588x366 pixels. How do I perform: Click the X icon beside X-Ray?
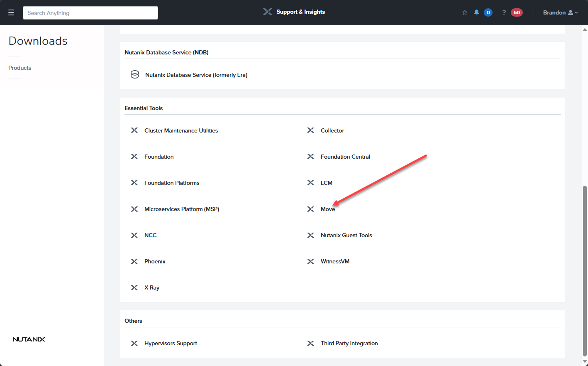pyautogui.click(x=134, y=287)
